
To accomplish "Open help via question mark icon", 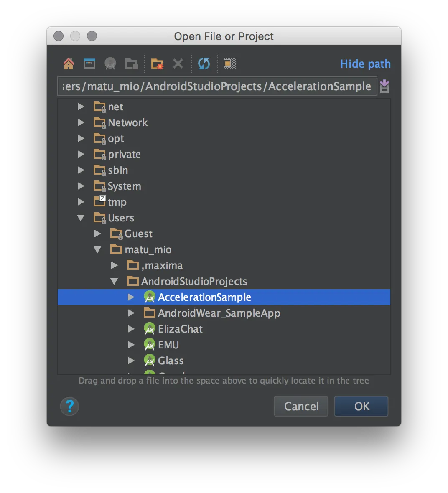I will (x=69, y=406).
